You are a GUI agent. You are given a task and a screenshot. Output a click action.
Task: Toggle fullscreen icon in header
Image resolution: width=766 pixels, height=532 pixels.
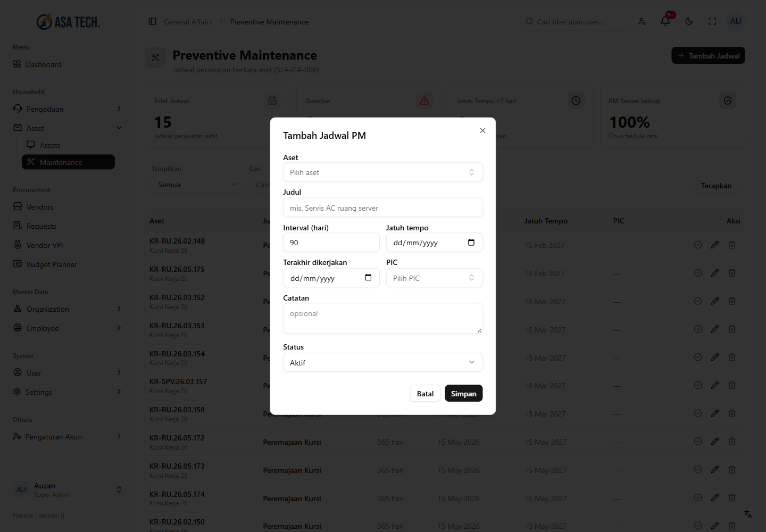(x=712, y=21)
